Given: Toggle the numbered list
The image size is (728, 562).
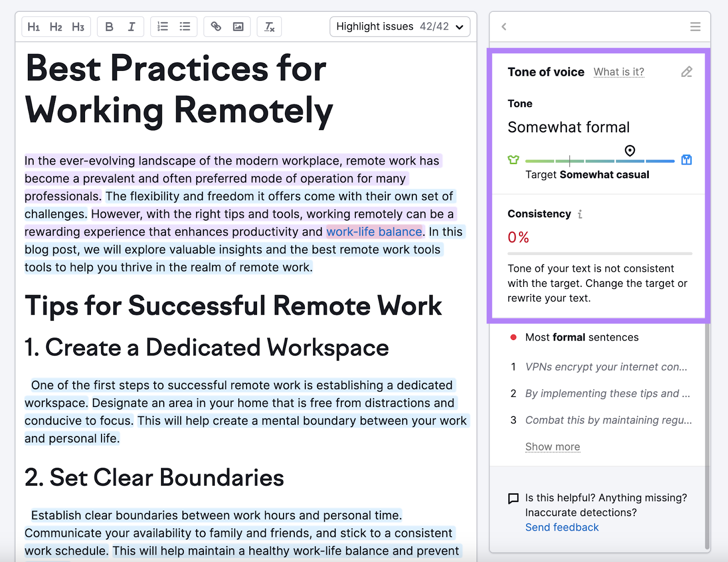Looking at the screenshot, I should 162,26.
